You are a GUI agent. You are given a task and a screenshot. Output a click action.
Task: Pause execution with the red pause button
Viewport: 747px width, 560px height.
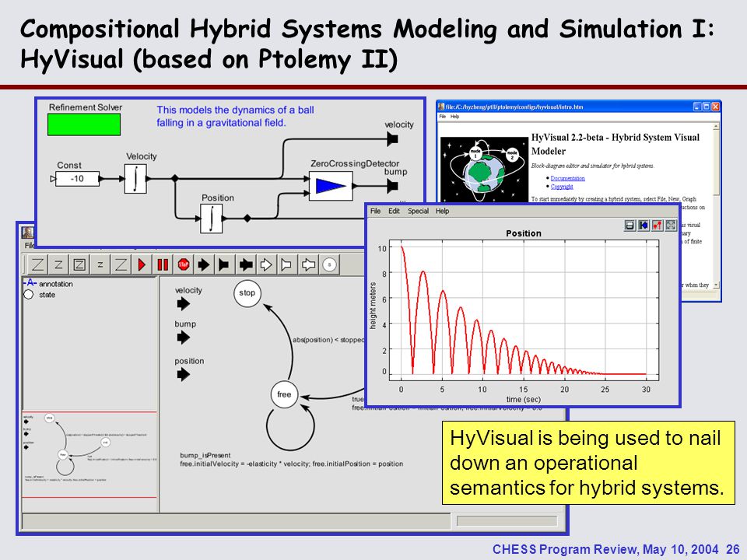pyautogui.click(x=163, y=264)
